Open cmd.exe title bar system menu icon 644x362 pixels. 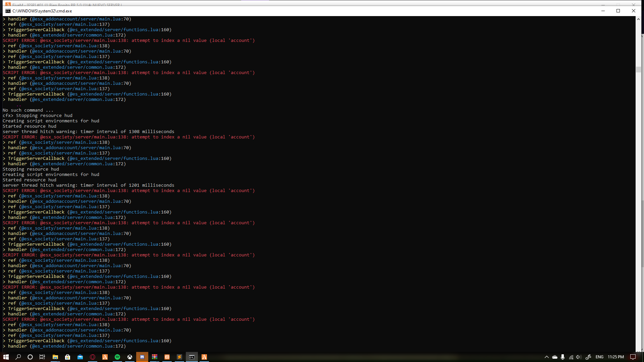(x=8, y=11)
